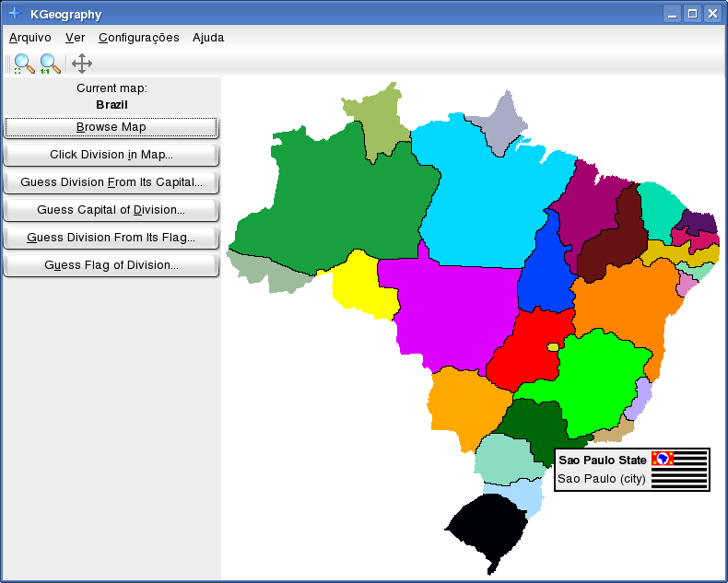Maximize the KGeography window
This screenshot has width=728, height=583.
[x=692, y=14]
